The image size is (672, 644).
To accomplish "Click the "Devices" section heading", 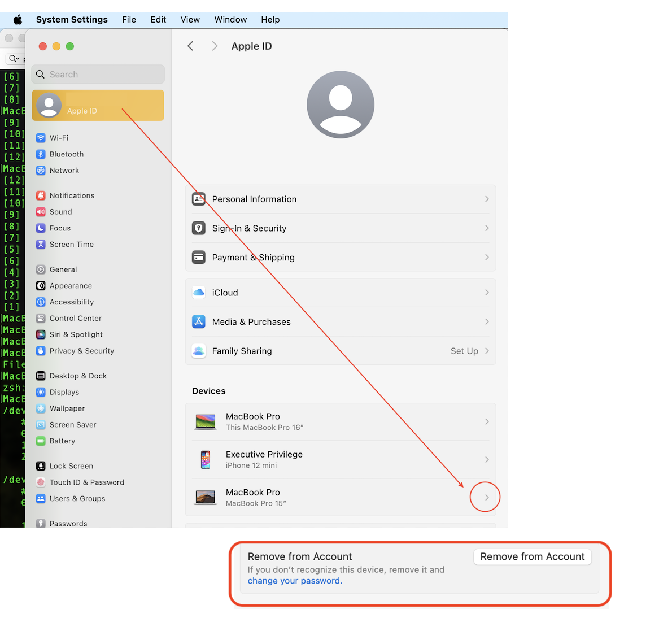I will click(209, 391).
